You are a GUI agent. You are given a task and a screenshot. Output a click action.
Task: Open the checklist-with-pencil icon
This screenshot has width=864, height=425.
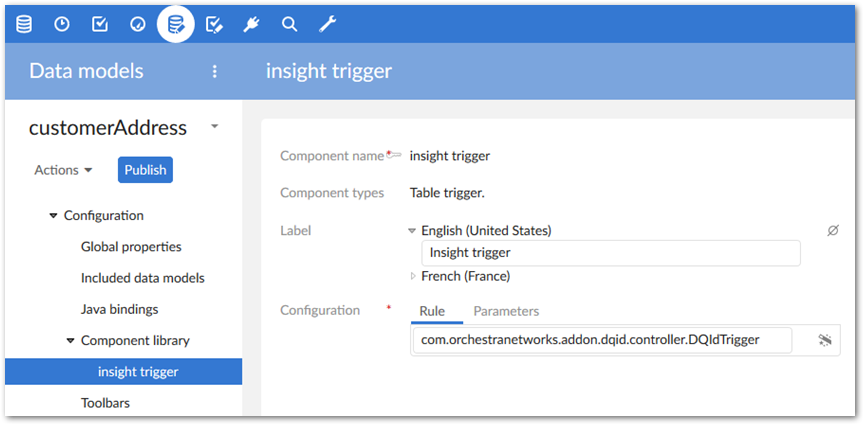click(214, 24)
